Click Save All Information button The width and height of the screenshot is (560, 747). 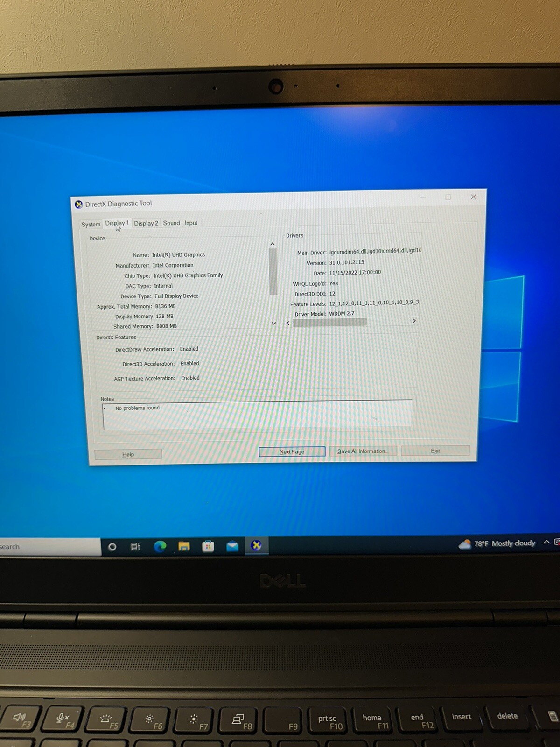[363, 451]
